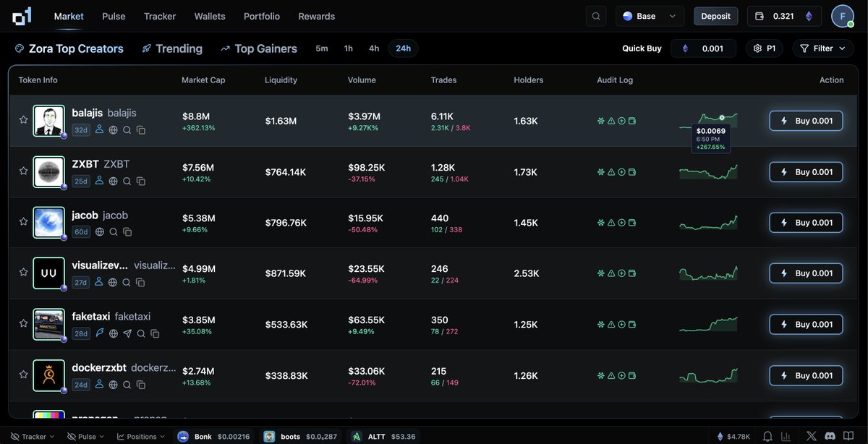
Task: Expand the Positions menu in bottom bar
Action: (141, 437)
